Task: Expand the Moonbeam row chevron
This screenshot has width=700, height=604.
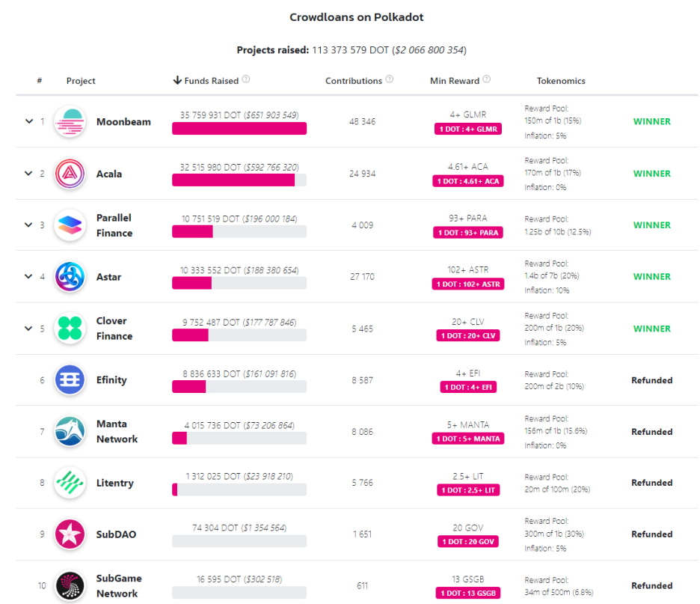Action: click(29, 121)
